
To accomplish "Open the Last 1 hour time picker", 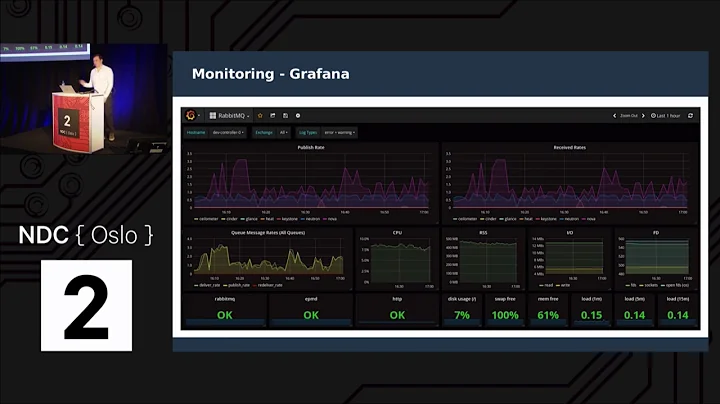I will 665,116.
